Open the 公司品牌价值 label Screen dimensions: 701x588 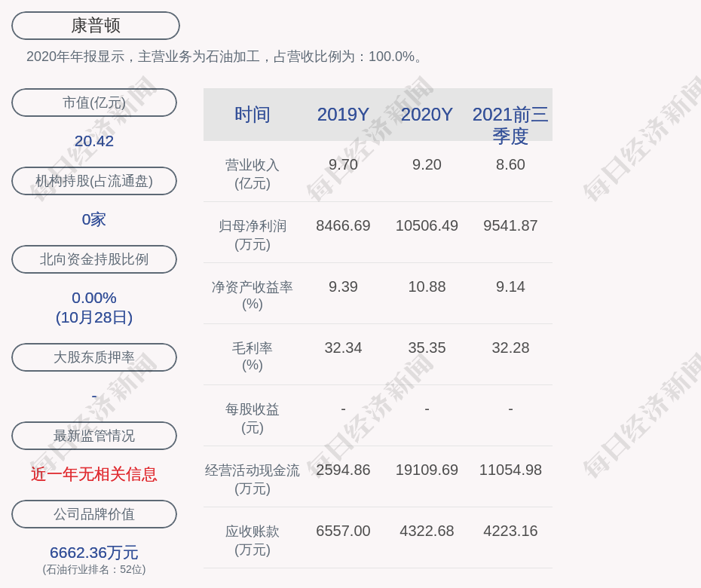click(x=94, y=514)
